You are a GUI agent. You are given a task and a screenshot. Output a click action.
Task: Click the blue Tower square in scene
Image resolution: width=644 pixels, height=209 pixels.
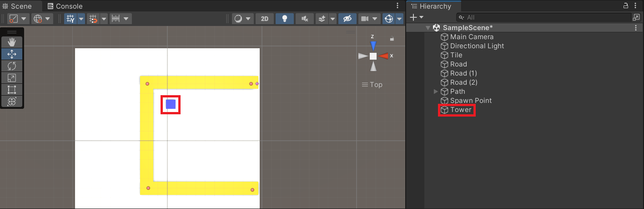click(x=171, y=104)
